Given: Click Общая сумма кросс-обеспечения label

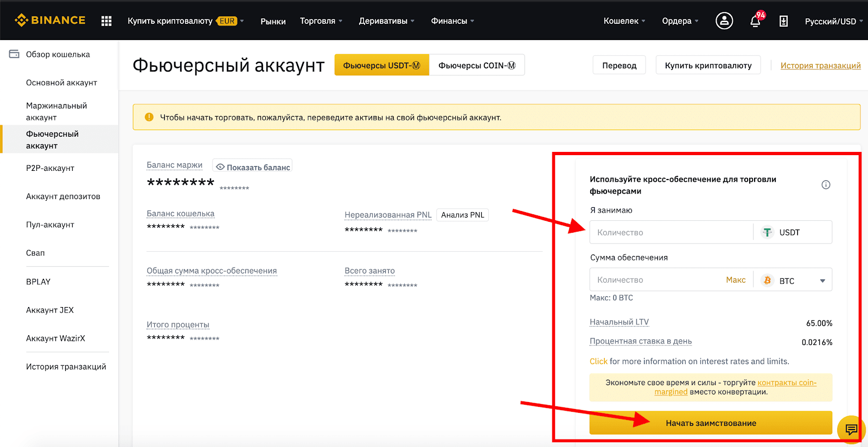Looking at the screenshot, I should point(212,271).
